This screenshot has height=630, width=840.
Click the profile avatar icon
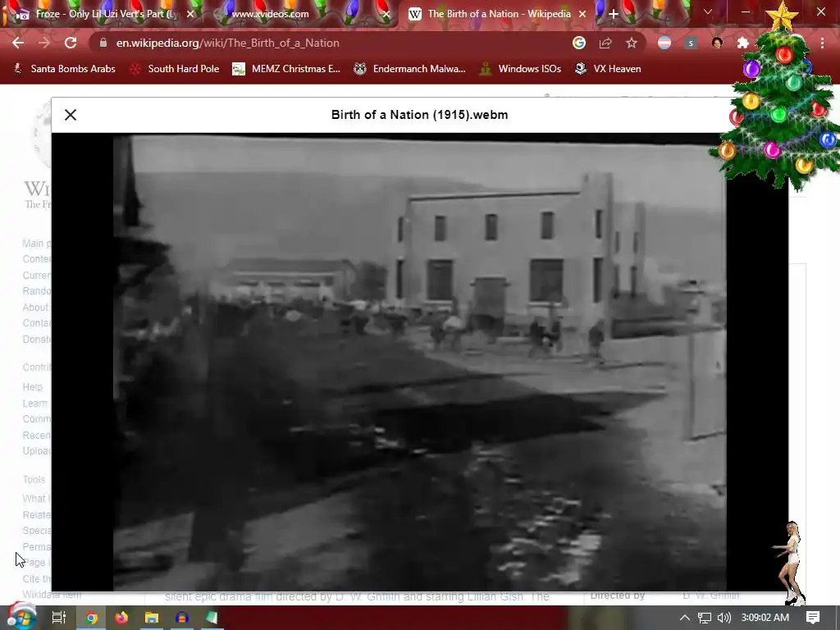tap(717, 43)
